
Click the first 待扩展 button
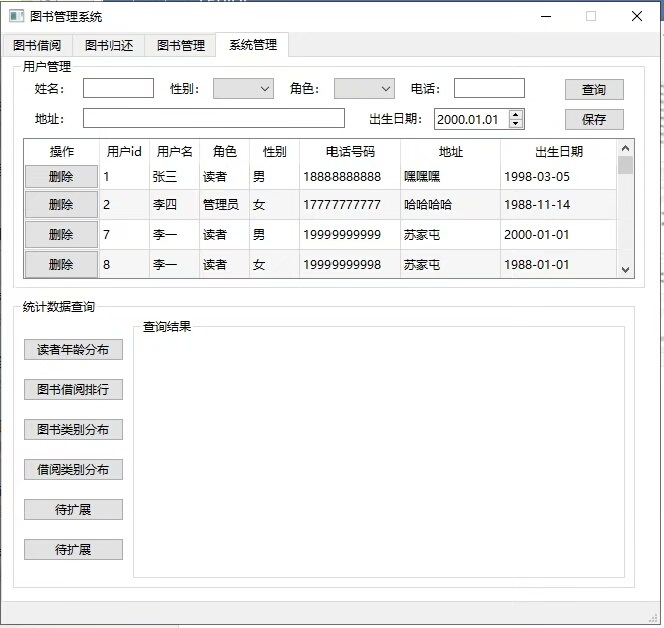click(73, 509)
